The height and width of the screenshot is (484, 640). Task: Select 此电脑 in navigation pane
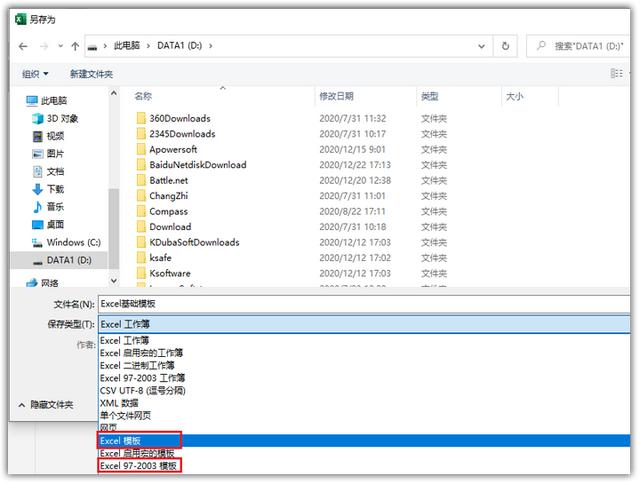click(53, 100)
